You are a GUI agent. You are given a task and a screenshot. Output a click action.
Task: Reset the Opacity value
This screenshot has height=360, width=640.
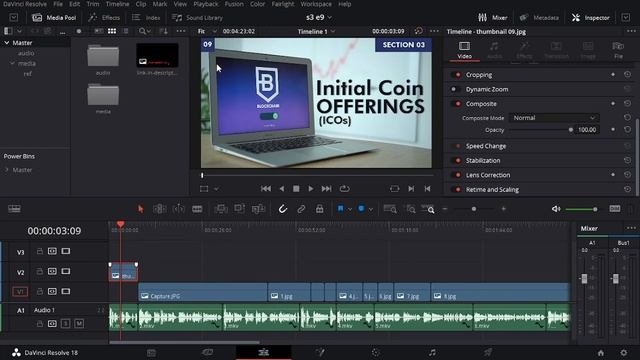click(x=627, y=129)
